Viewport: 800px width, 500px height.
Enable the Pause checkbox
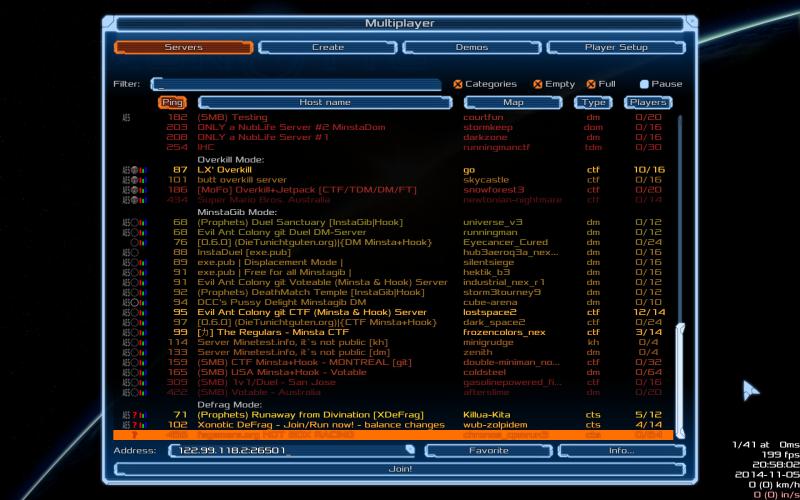644,85
